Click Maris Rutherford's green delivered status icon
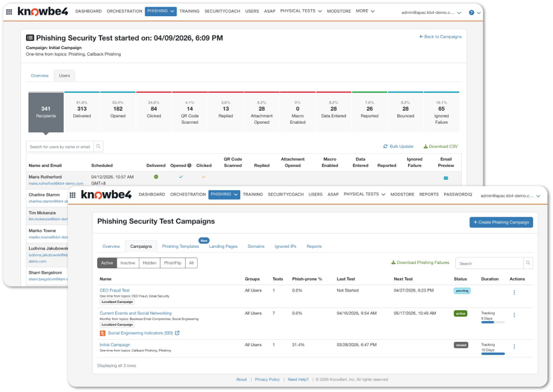553x392 pixels. (156, 177)
